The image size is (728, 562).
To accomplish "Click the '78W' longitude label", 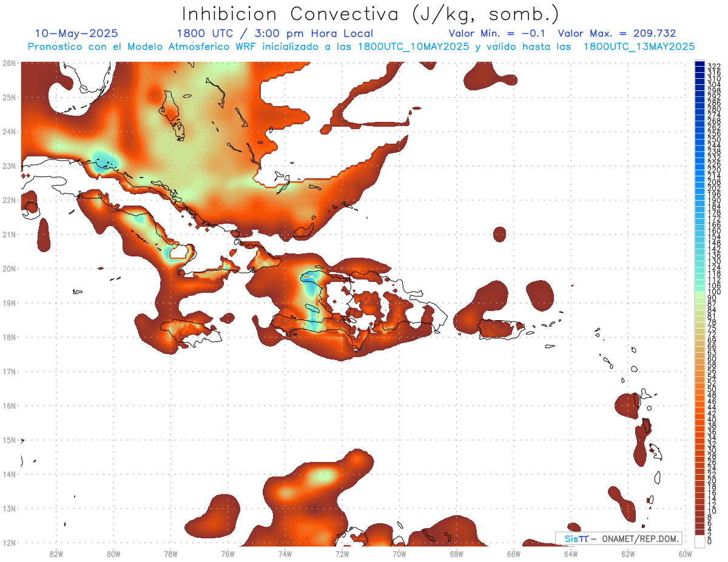I will tap(170, 553).
